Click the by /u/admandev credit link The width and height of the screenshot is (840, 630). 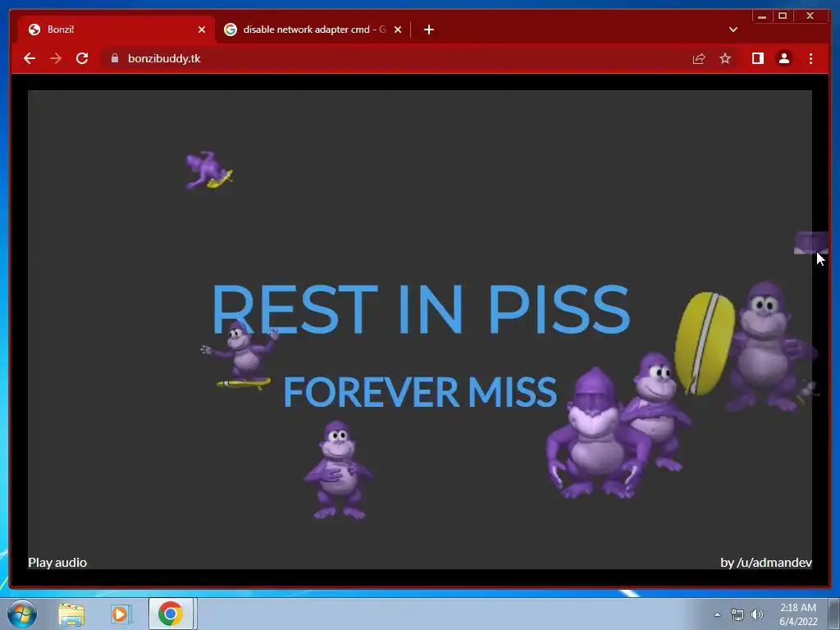[x=766, y=563]
